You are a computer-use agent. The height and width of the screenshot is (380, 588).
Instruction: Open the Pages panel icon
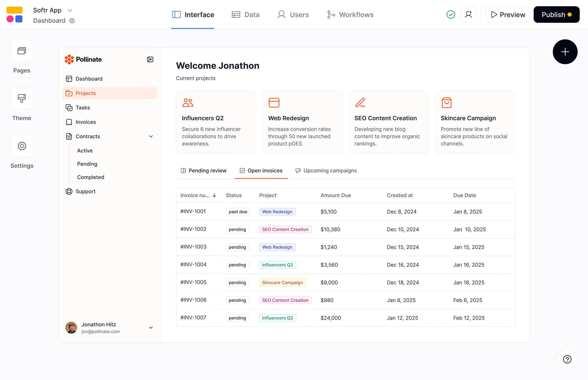click(22, 51)
